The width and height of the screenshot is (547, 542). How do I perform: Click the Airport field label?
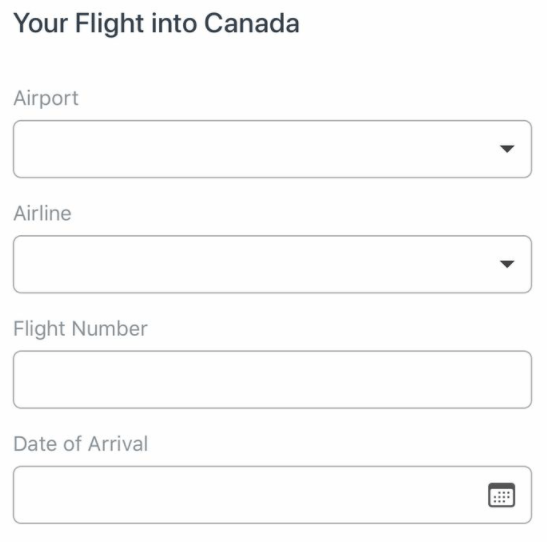[46, 98]
